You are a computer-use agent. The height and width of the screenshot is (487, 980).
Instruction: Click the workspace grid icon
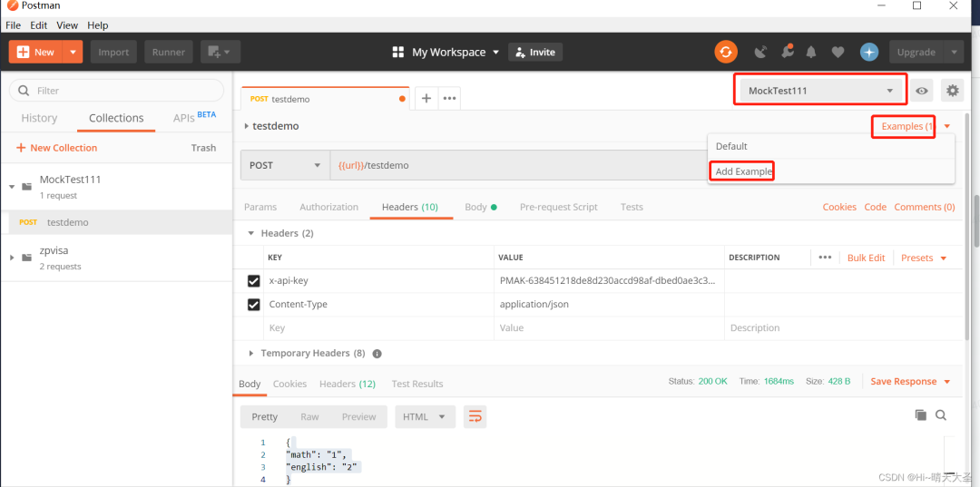point(397,52)
